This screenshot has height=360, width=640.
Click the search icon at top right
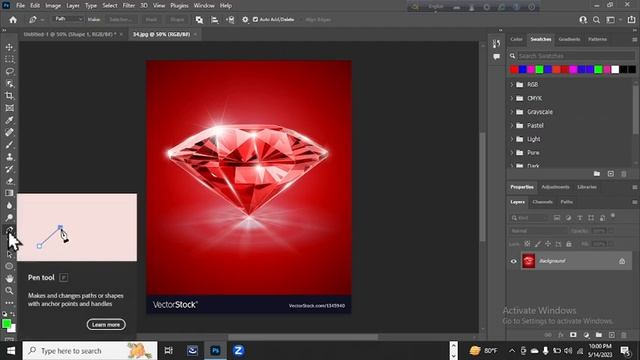[x=596, y=20]
